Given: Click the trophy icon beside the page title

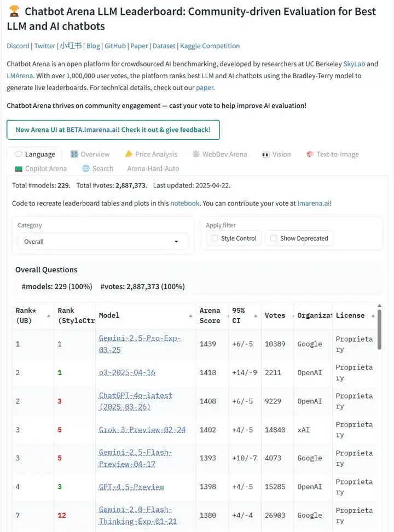Looking at the screenshot, I should [14, 11].
